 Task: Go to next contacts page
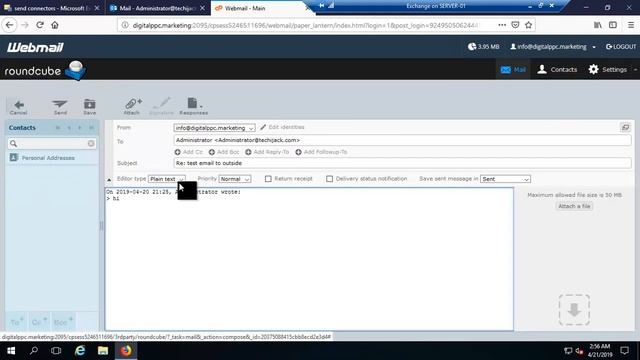click(x=80, y=128)
